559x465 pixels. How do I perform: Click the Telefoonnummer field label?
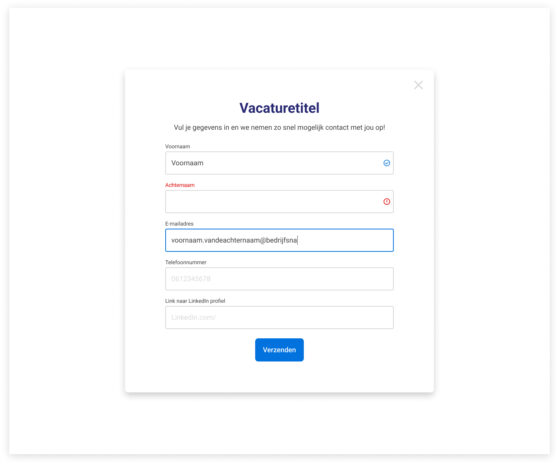click(185, 262)
